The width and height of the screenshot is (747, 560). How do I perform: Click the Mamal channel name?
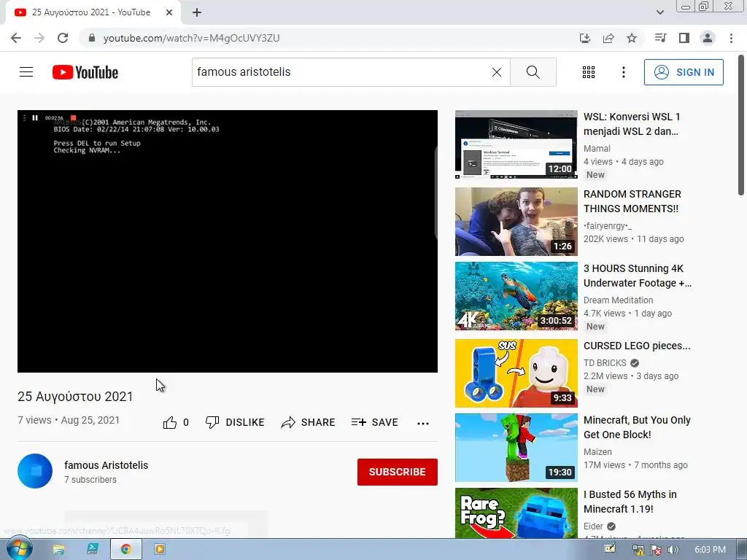[x=597, y=149]
